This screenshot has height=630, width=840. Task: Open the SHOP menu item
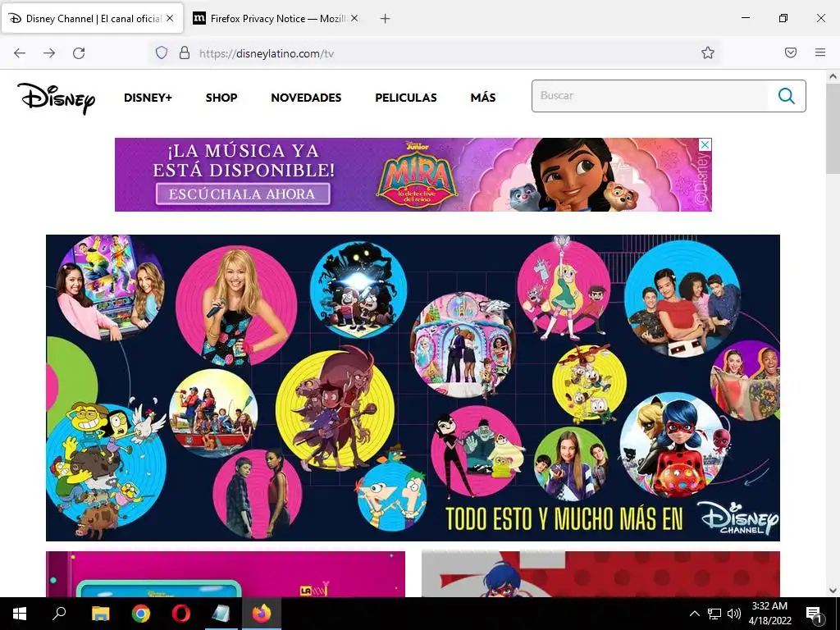pos(221,98)
